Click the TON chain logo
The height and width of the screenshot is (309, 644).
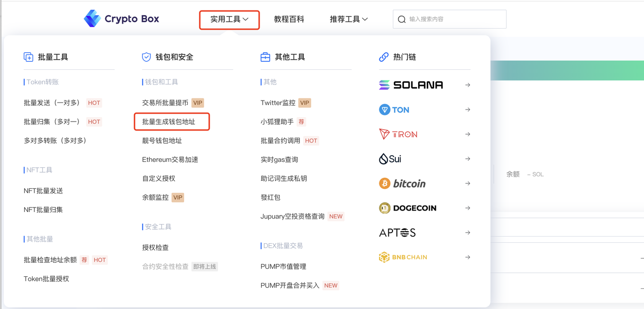pyautogui.click(x=394, y=110)
